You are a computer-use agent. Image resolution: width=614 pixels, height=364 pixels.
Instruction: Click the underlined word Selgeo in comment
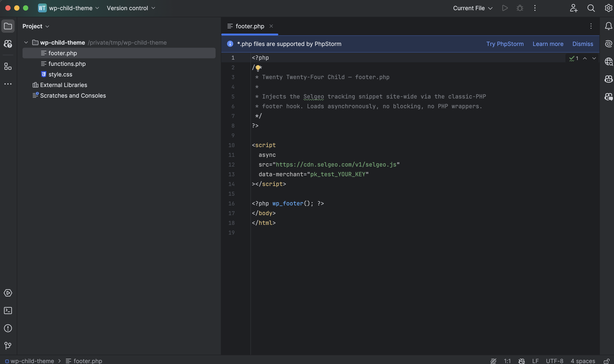[x=313, y=97]
